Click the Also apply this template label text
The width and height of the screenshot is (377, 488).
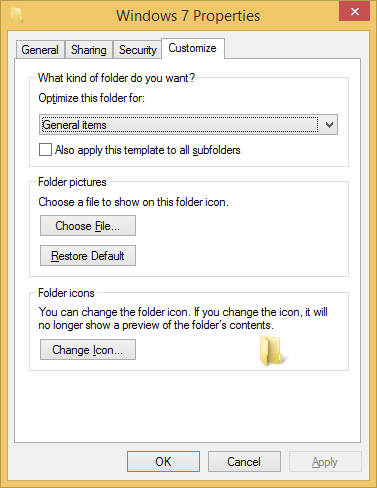click(148, 150)
